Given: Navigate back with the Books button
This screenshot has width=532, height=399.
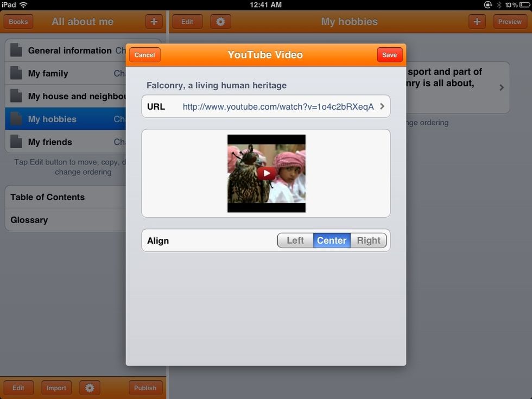Looking at the screenshot, I should click(18, 21).
